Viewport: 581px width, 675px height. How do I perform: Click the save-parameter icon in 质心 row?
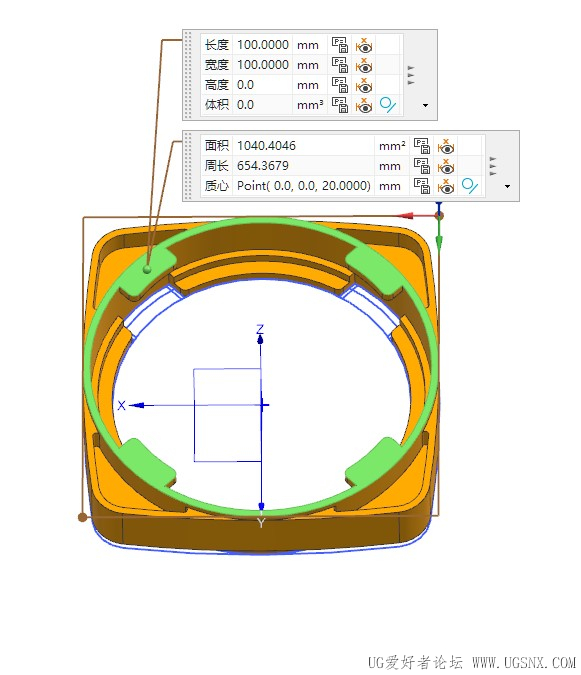422,186
